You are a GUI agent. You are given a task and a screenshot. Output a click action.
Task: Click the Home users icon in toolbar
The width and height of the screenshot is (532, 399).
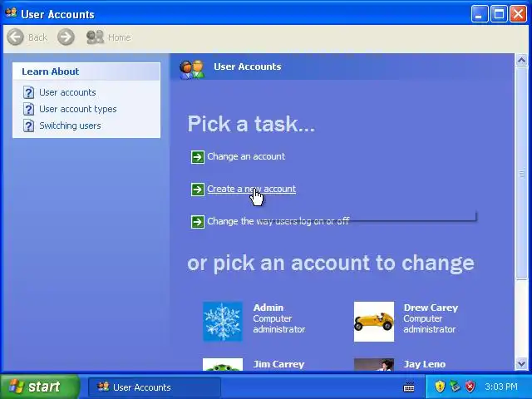95,37
